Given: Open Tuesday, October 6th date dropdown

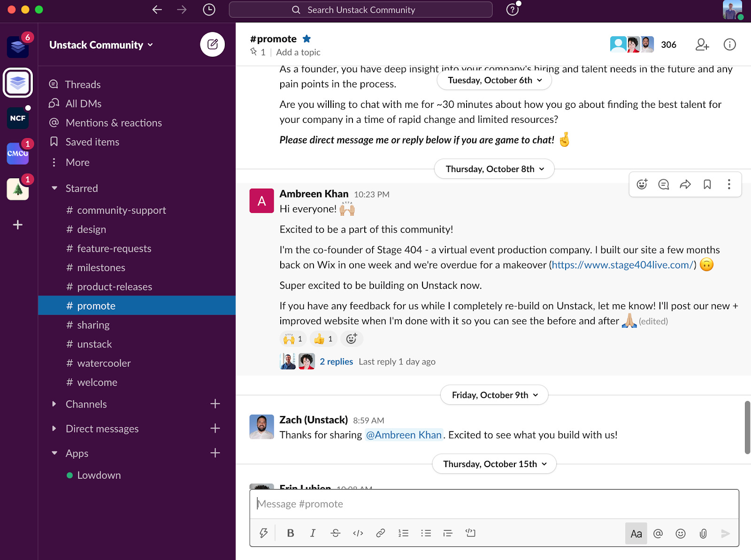Looking at the screenshot, I should [x=494, y=80].
